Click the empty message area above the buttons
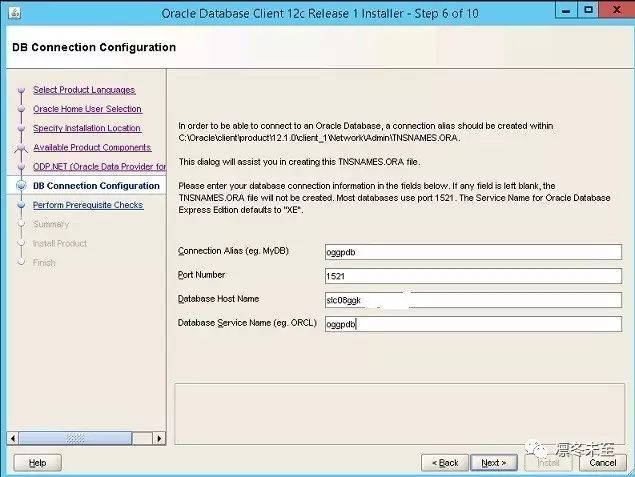 click(x=400, y=414)
